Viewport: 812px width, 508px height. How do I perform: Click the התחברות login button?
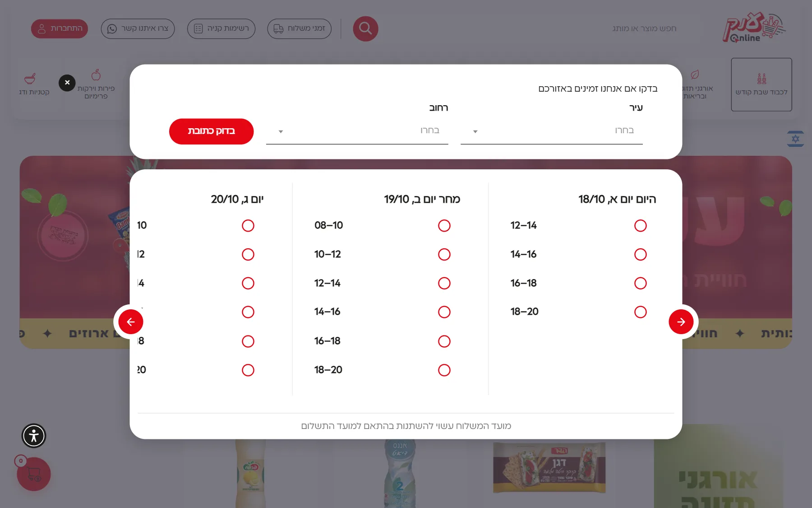[60, 28]
